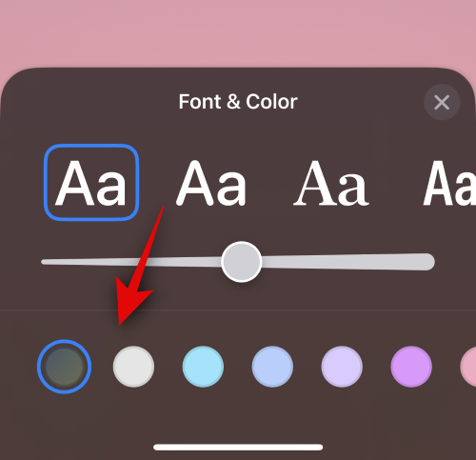Choose the pale lavender color swatch
This screenshot has height=460, width=476.
(x=342, y=367)
